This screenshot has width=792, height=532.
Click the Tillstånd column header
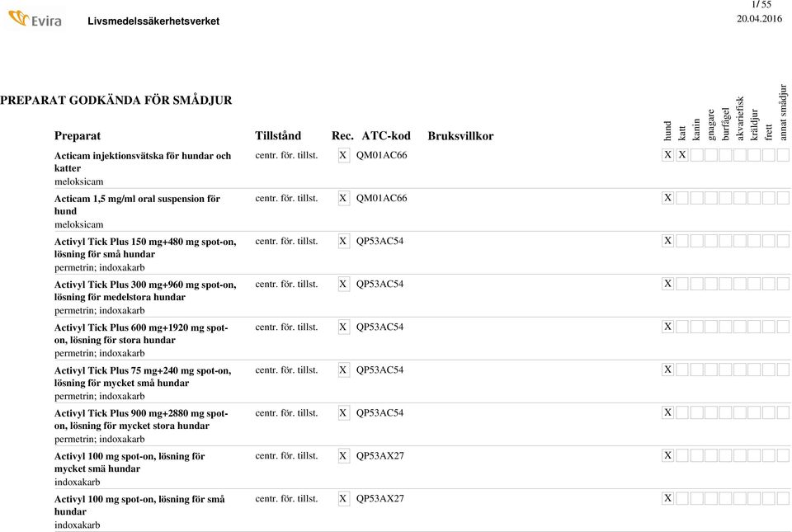pyautogui.click(x=278, y=135)
